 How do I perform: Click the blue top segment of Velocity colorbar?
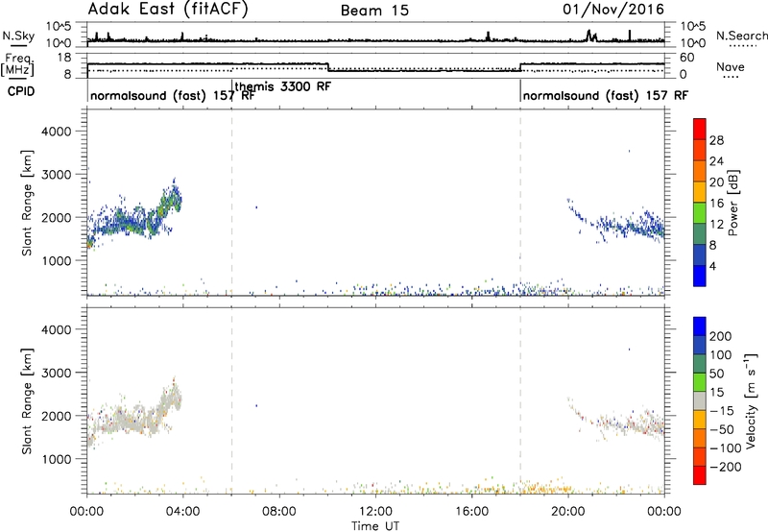point(700,326)
